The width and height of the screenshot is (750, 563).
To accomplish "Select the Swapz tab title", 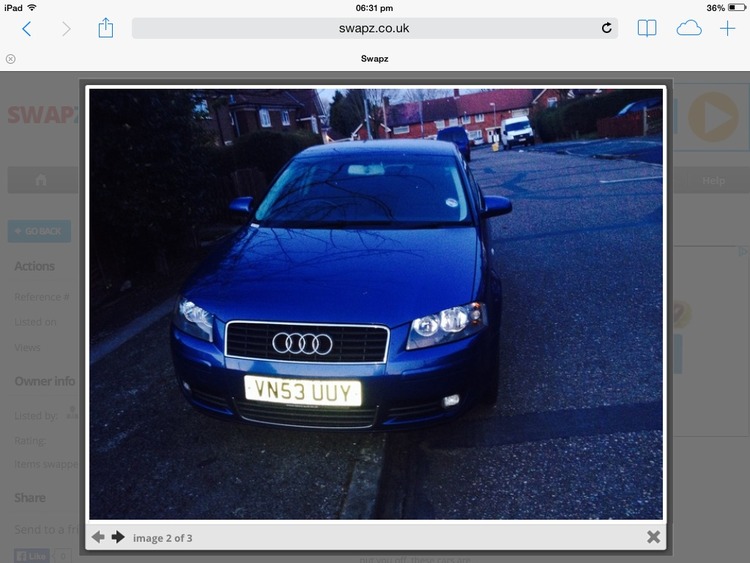I will pos(375,59).
